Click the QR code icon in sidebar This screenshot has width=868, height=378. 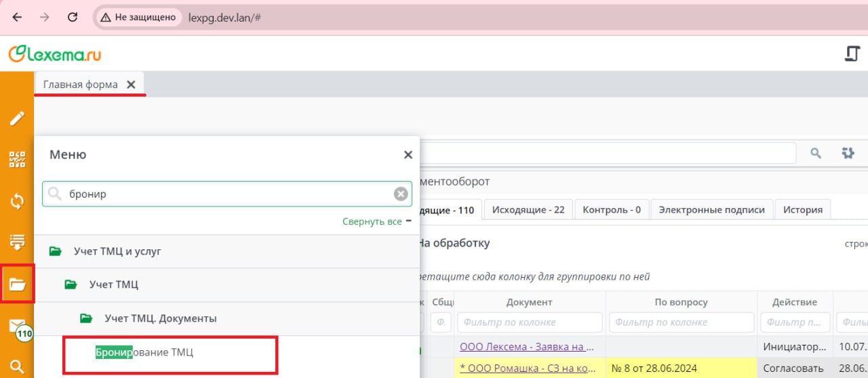pyautogui.click(x=17, y=160)
